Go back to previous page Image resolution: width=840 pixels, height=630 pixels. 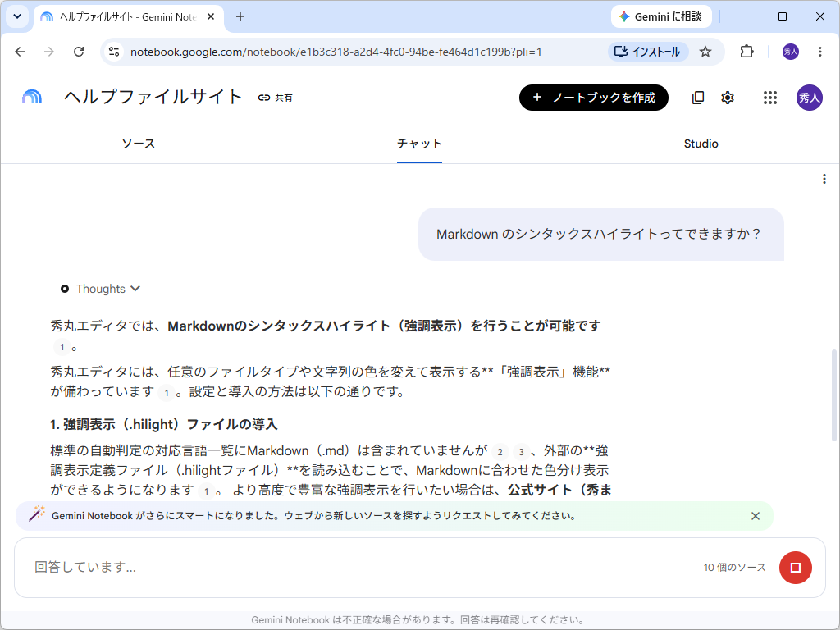pos(20,52)
